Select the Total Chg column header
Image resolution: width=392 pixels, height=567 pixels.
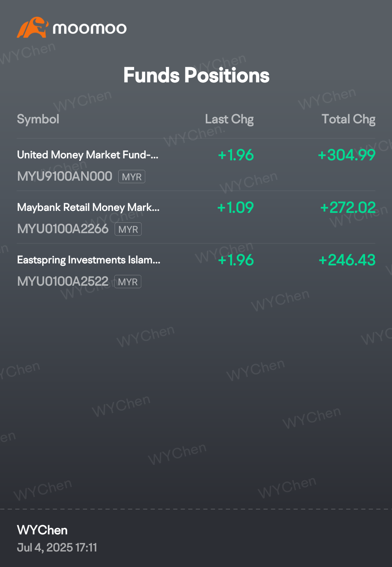point(348,119)
